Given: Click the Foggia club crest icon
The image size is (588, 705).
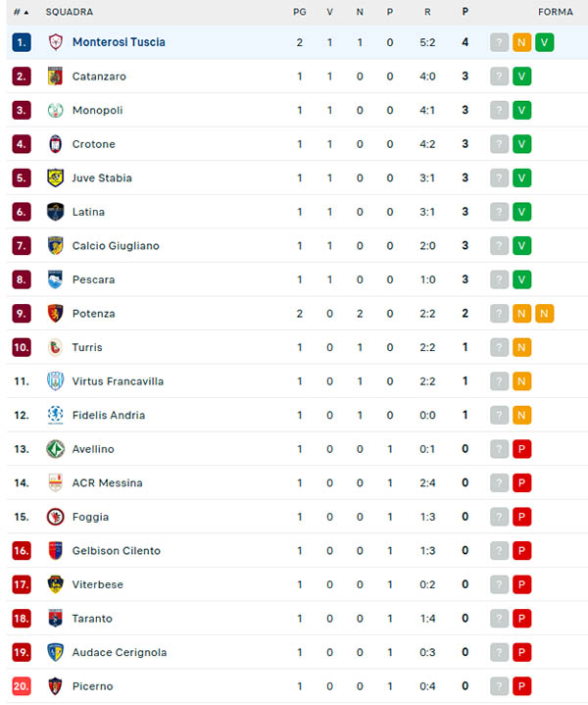Looking at the screenshot, I should tap(56, 517).
